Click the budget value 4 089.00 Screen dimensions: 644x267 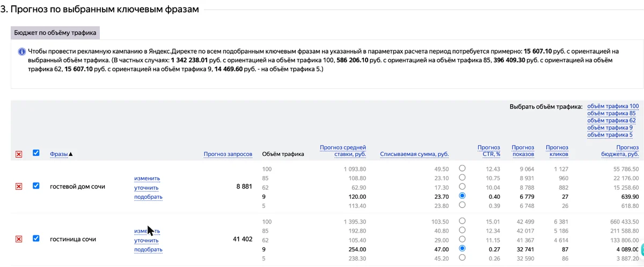coord(627,249)
